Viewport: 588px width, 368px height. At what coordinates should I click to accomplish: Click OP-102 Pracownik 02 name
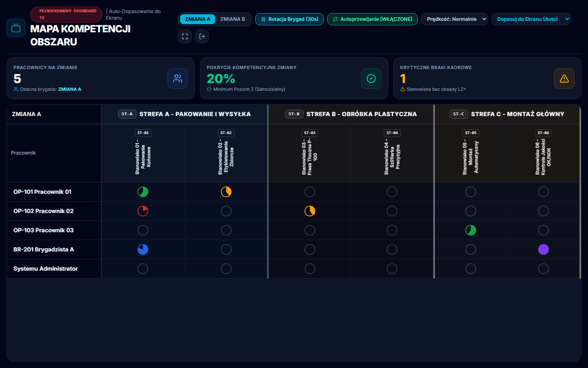click(44, 211)
